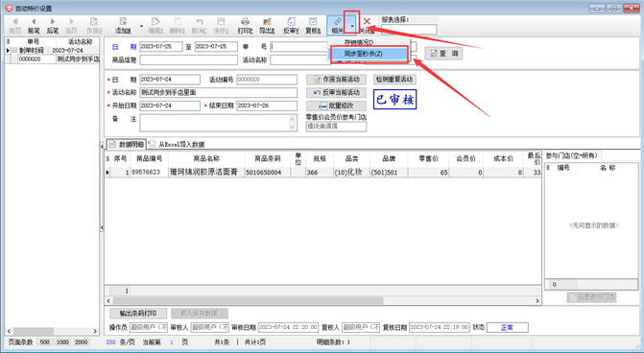Click the 商品信息 filter input

point(188,59)
